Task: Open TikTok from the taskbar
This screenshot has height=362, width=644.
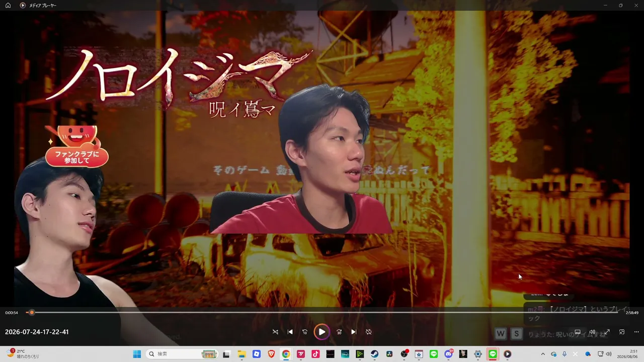Action: click(x=315, y=354)
